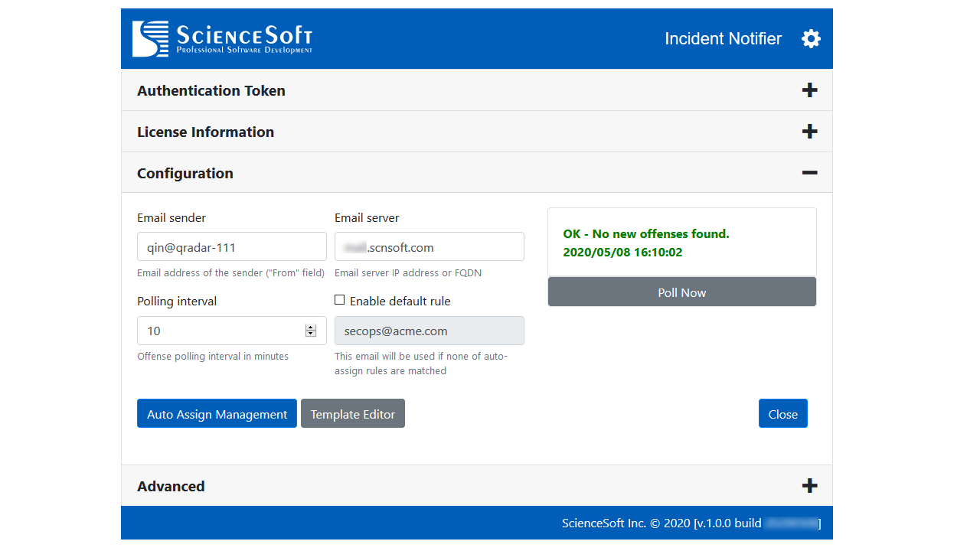Click the Advanced section title

coord(171,486)
